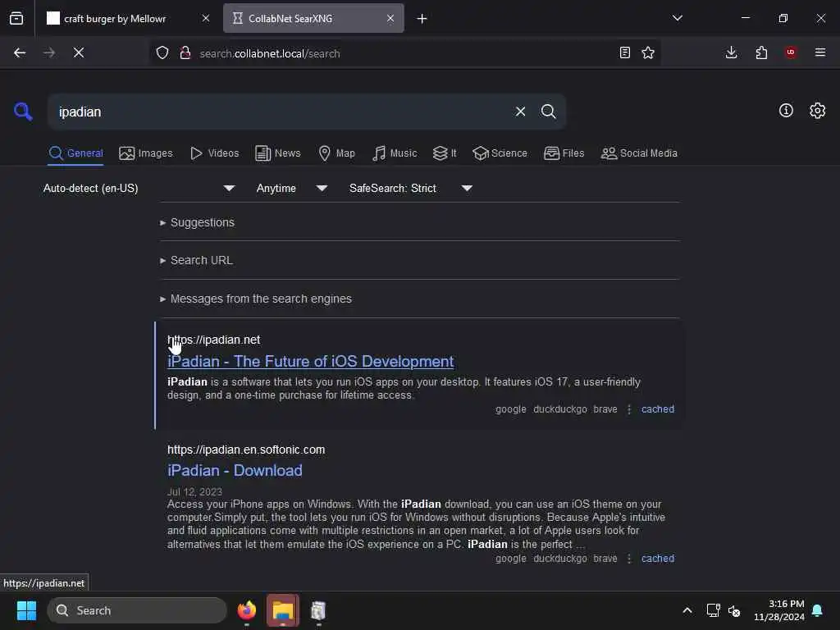Open the third taskbar app icon
The image size is (840, 630).
click(318, 610)
